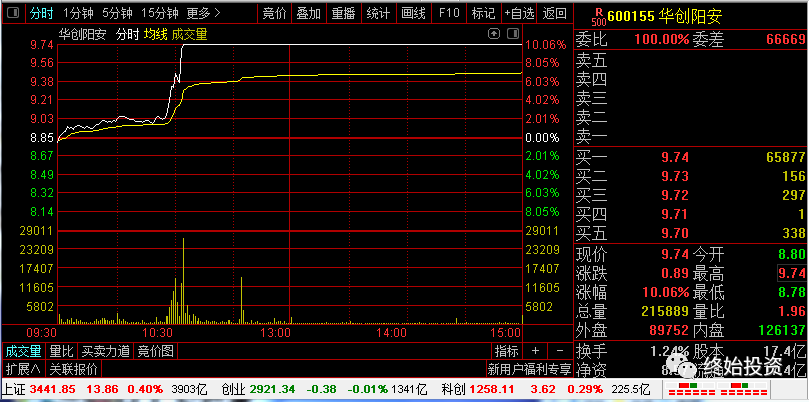Click the 买五 price 9.70
This screenshot has width=809, height=402.
(675, 233)
